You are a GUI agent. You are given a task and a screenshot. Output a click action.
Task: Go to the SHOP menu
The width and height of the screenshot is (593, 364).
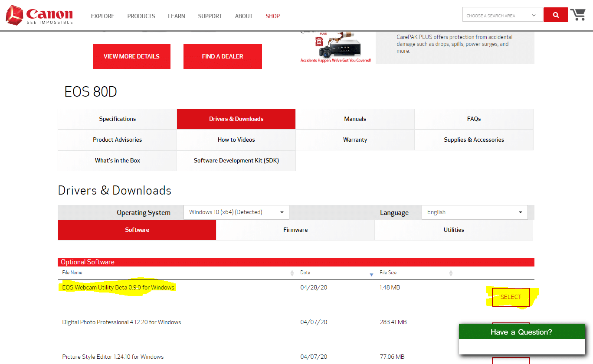click(x=273, y=16)
